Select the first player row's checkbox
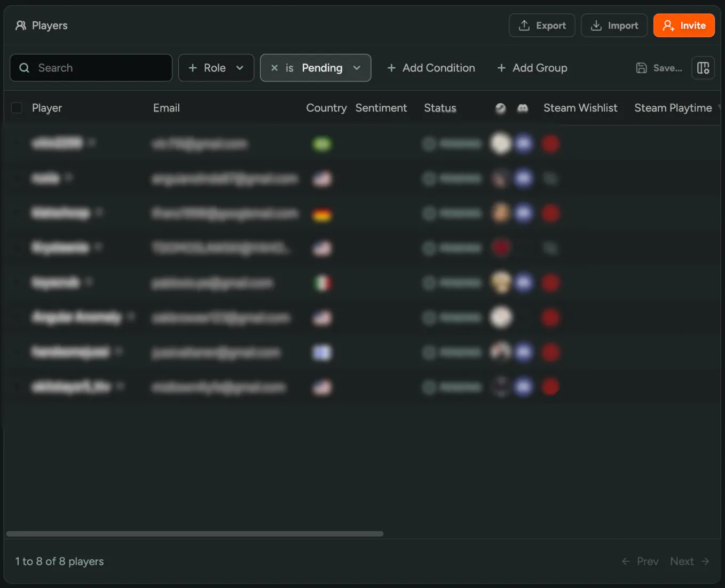The width and height of the screenshot is (725, 588). (17, 143)
